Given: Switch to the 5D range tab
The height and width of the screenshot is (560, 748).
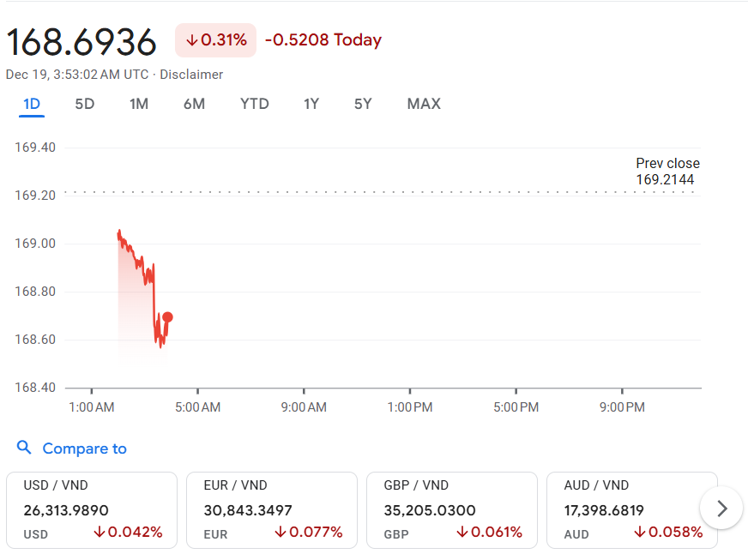Looking at the screenshot, I should click(x=85, y=104).
